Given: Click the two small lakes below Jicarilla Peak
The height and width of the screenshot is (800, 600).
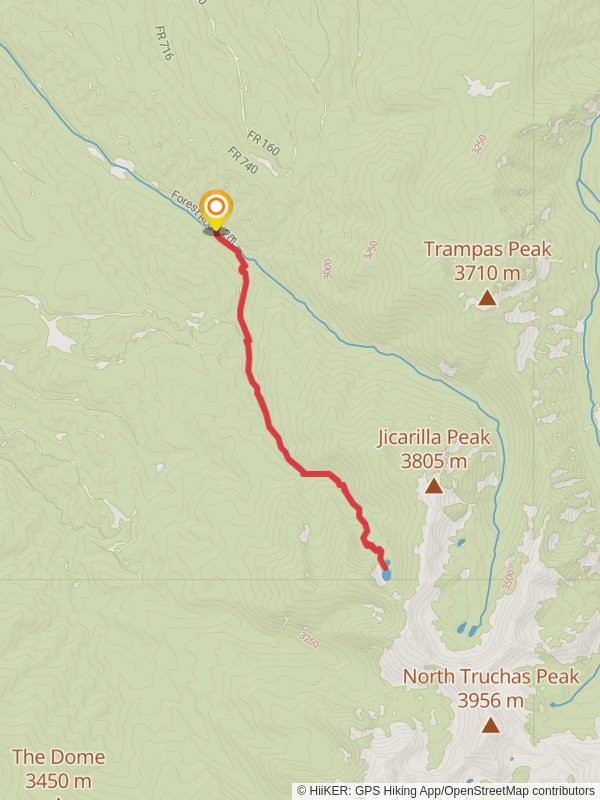Looking at the screenshot, I should tap(468, 629).
